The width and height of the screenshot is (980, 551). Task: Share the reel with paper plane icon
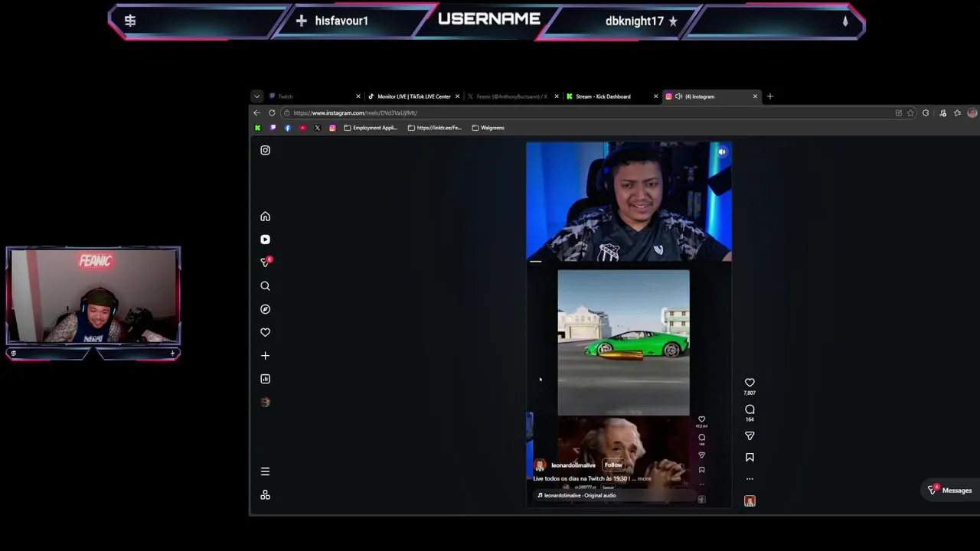coord(750,435)
